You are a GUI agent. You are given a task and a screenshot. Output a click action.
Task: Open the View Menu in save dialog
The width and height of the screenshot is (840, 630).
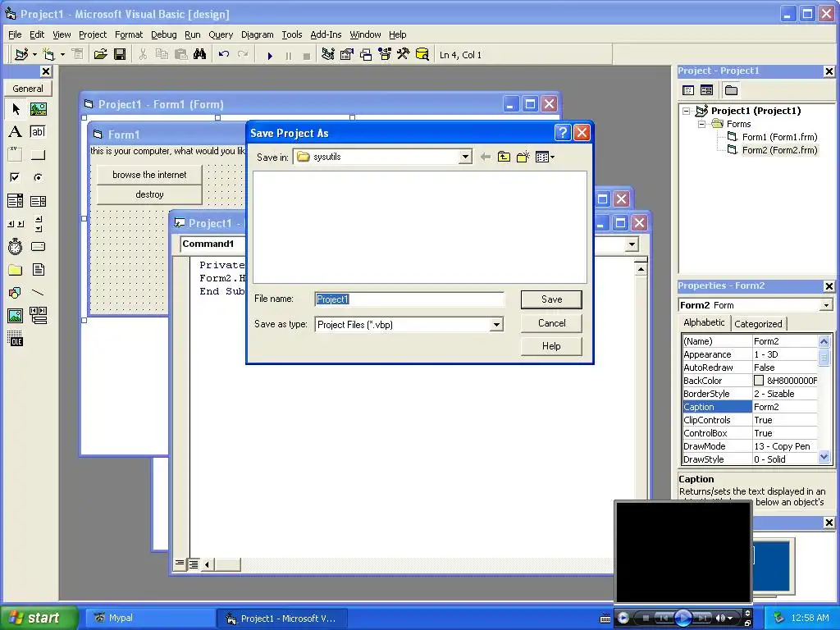tap(545, 157)
